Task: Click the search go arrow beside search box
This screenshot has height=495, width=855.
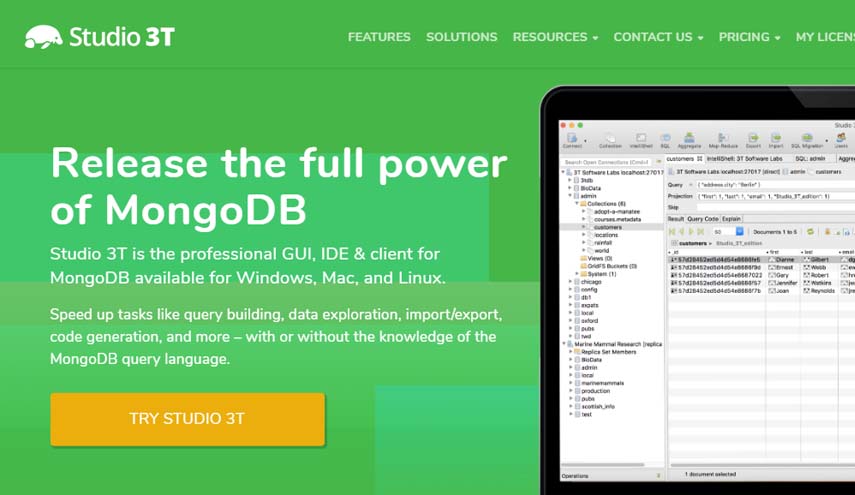Action: tap(659, 162)
